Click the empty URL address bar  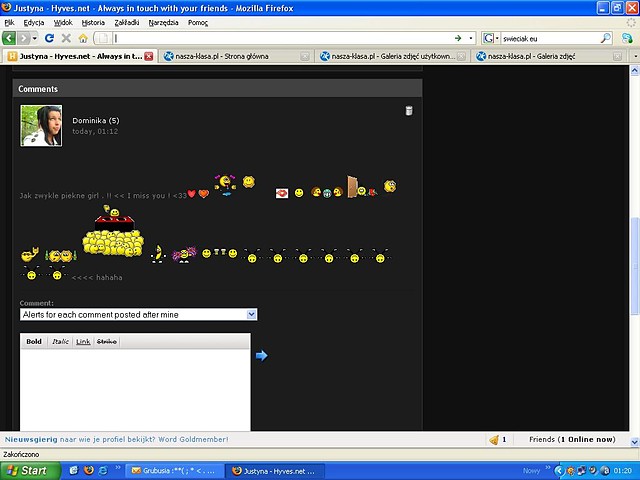[282, 38]
